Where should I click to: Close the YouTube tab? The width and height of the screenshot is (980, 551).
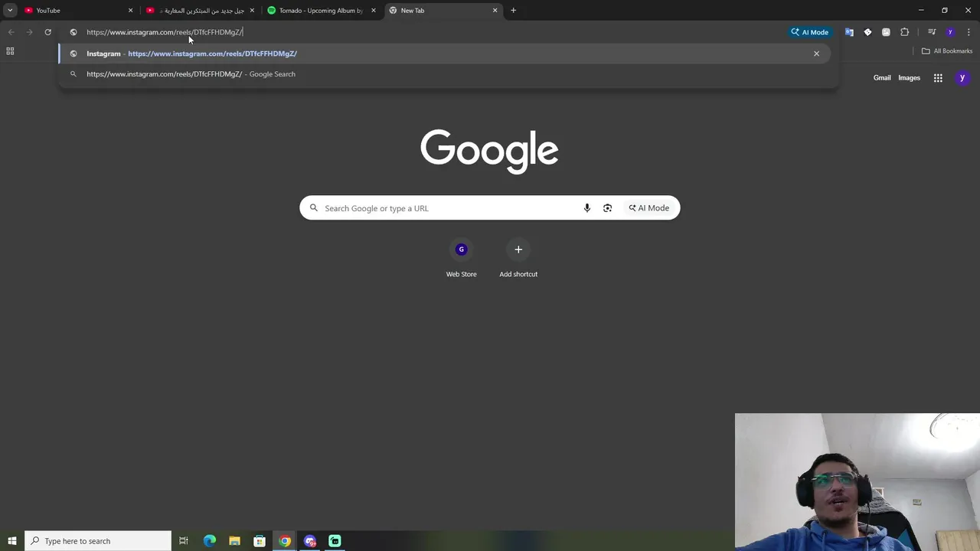(x=130, y=11)
